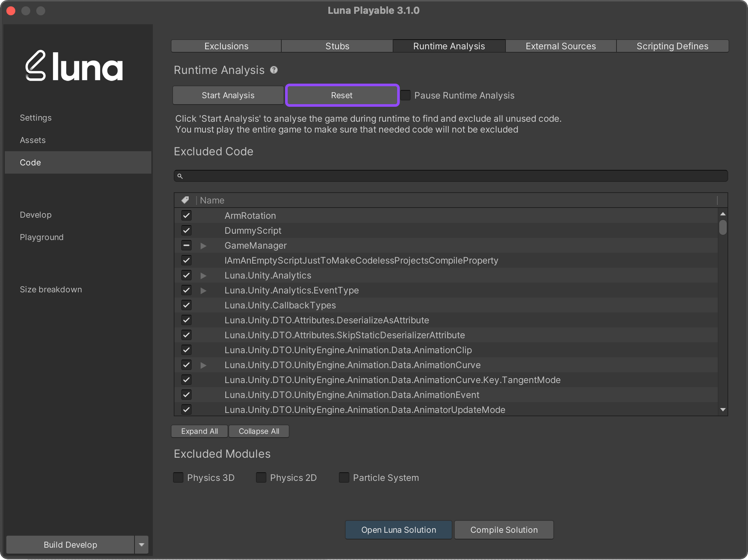Uncheck the TangentMode row checkbox
This screenshot has height=560, width=748.
[x=186, y=380]
